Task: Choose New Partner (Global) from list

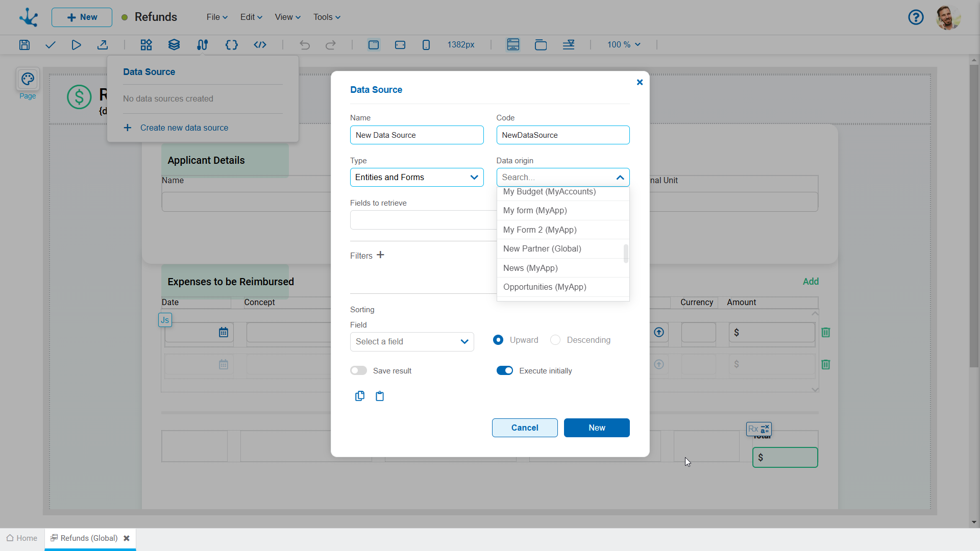Action: [x=542, y=249]
